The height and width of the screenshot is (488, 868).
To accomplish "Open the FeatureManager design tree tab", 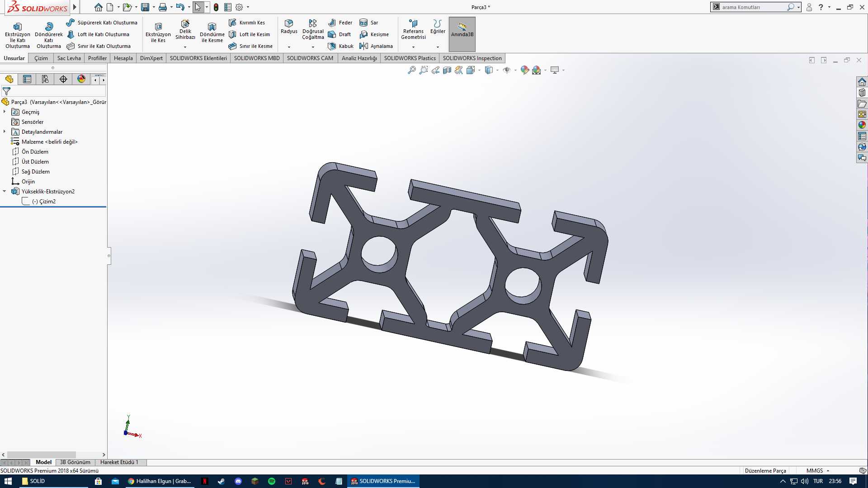I will click(x=9, y=80).
